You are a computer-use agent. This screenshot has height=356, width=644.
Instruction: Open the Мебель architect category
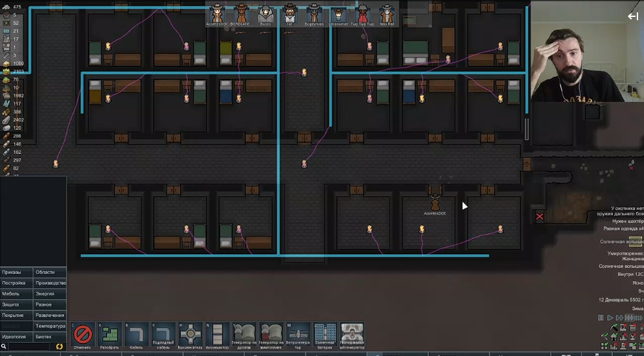16,293
